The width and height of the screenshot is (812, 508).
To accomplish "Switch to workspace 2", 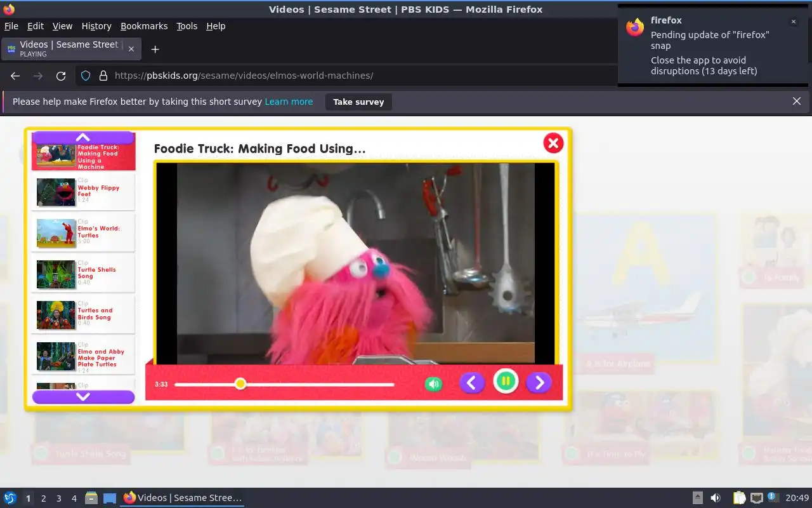I will pos(43,498).
